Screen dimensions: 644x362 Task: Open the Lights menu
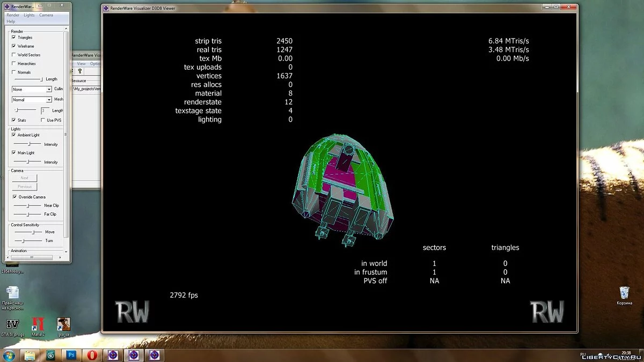pyautogui.click(x=29, y=15)
